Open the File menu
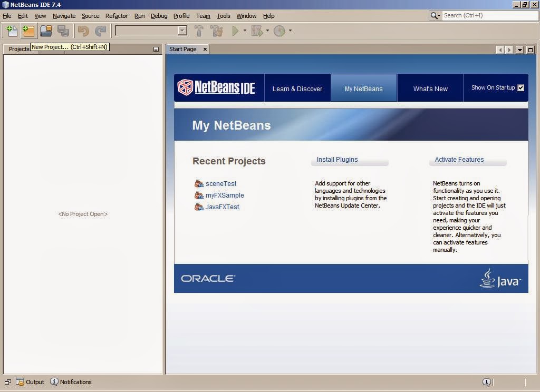The width and height of the screenshot is (540, 392). (x=7, y=16)
